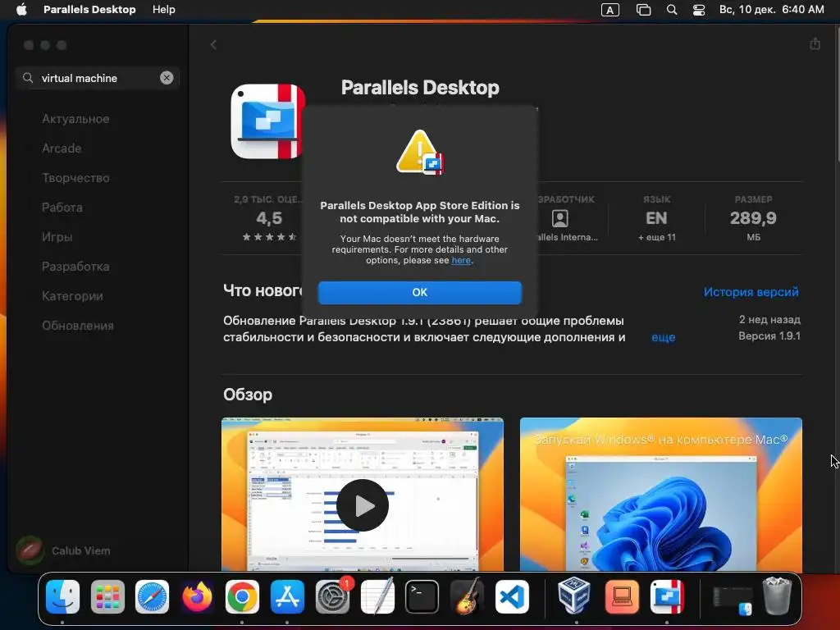Open Launchpad from the Dock
Screen dimensions: 840x630
(107, 596)
